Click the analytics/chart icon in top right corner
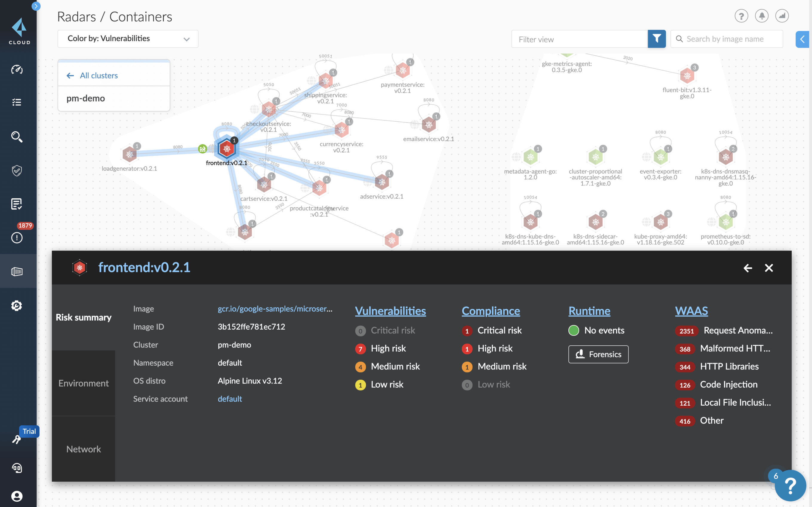 (783, 16)
